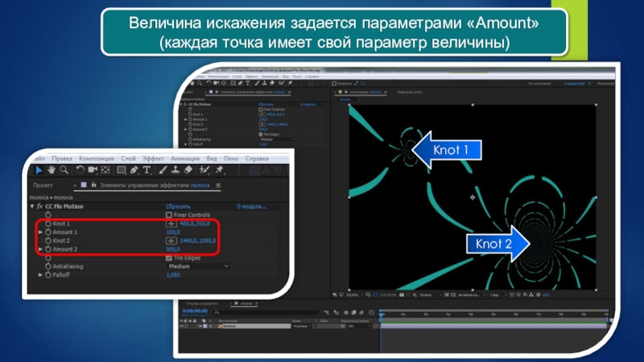The image size is (644, 362).
Task: Select the Roto Brush tool in enlarged inset
Action: coord(204,170)
